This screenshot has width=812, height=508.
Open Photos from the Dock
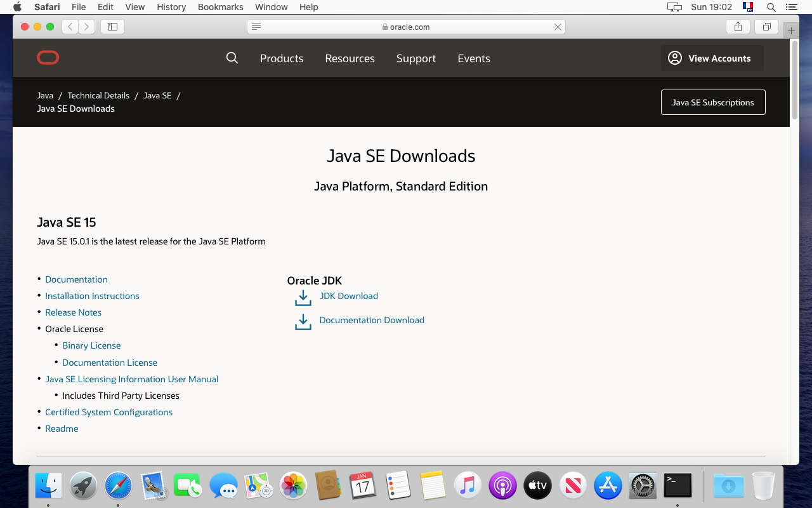(x=293, y=486)
